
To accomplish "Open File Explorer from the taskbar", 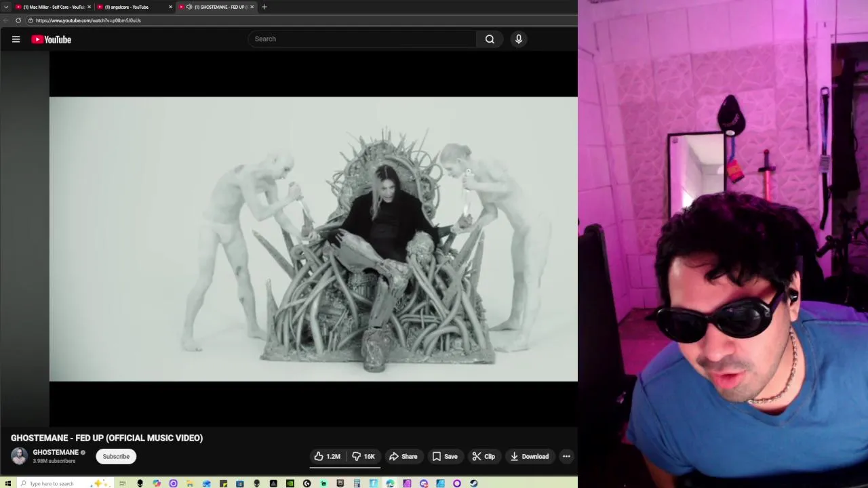I will (x=190, y=483).
